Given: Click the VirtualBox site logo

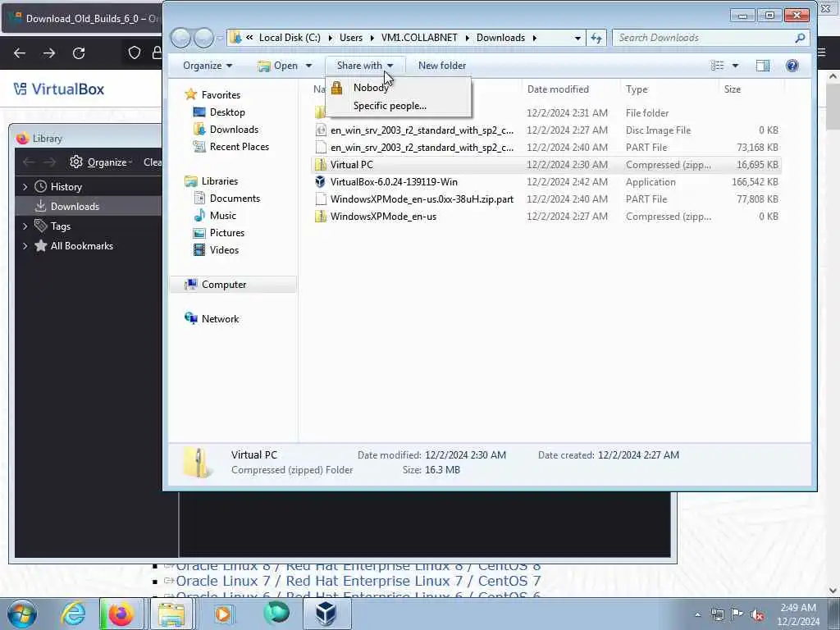Looking at the screenshot, I should [59, 89].
